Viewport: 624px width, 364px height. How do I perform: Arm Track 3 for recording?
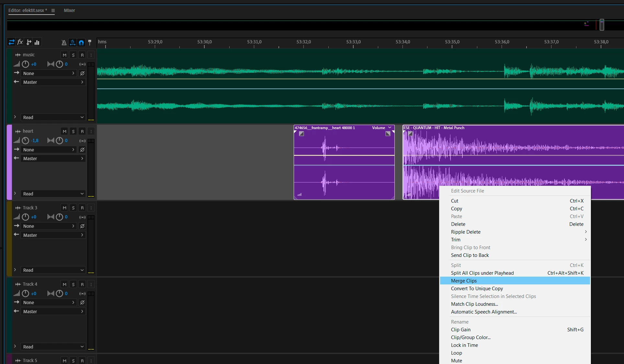tap(82, 208)
